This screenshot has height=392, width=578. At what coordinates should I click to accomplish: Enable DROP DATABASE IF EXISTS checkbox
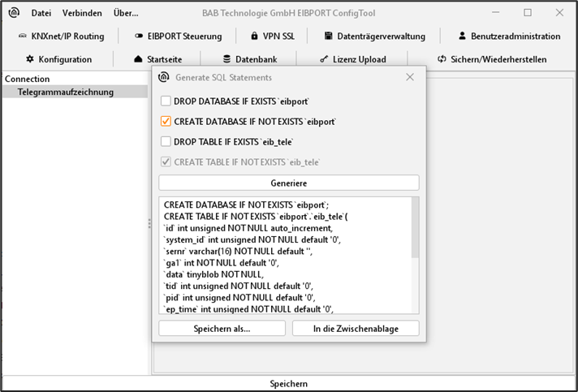tap(166, 101)
